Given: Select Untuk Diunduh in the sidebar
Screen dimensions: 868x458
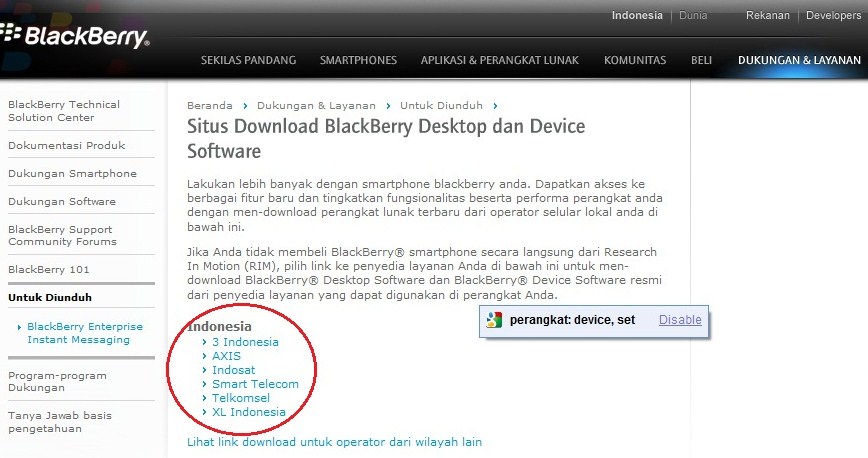Looking at the screenshot, I should tap(50, 297).
